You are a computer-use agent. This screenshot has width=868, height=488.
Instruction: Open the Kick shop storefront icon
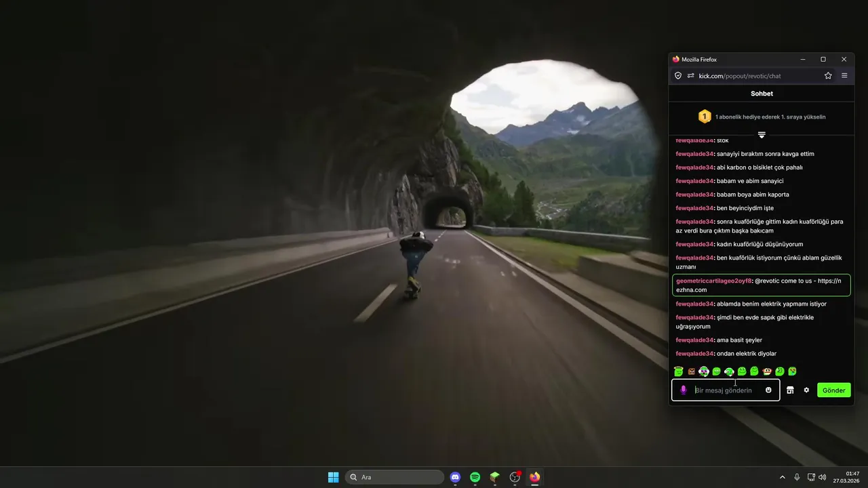tap(790, 390)
